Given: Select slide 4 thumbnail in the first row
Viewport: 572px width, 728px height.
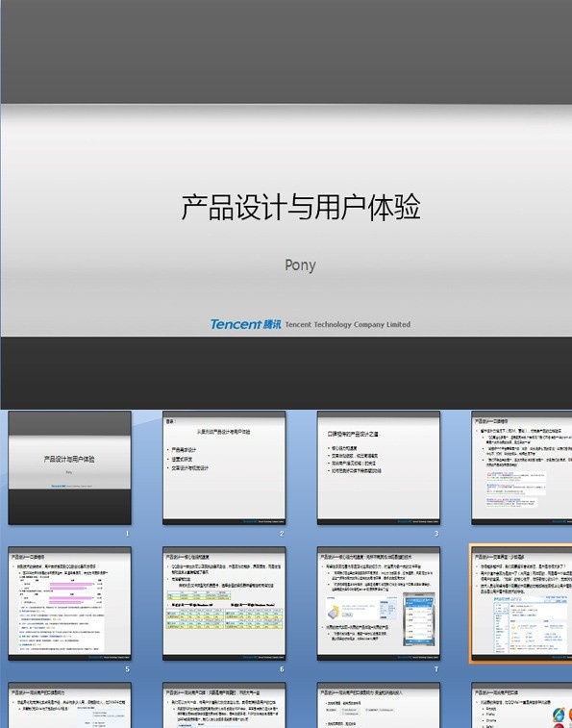Looking at the screenshot, I should (522, 468).
